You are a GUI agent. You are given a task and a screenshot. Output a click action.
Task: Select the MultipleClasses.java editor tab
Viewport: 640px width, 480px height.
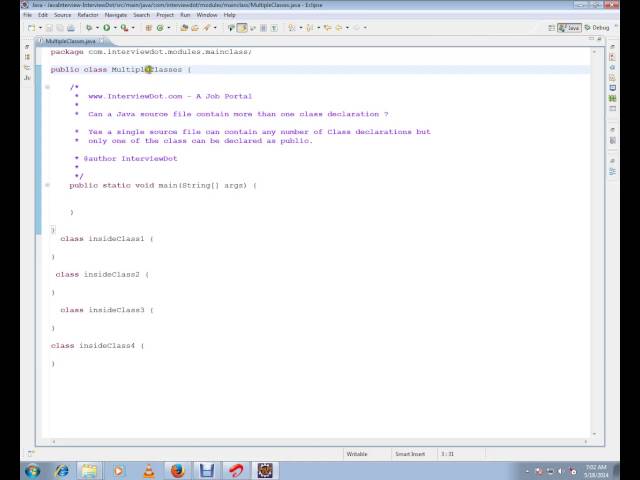point(70,41)
